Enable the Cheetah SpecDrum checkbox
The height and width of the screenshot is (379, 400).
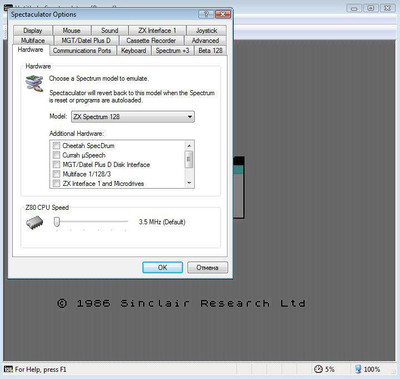pos(56,146)
